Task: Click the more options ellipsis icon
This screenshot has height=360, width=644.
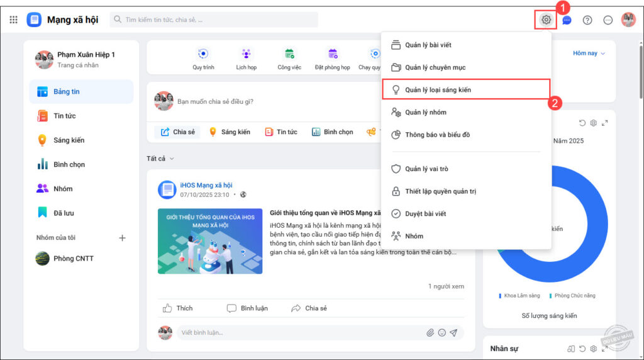Action: pos(608,20)
